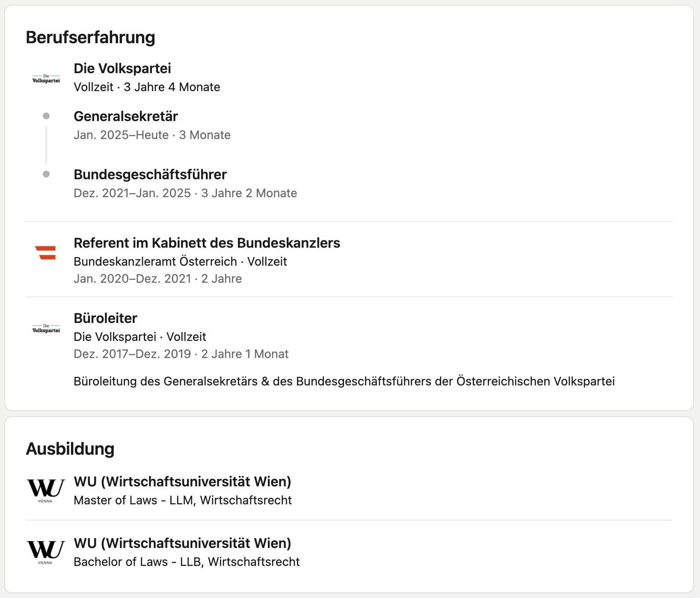Open WU Vienna logo beside Master of Laws
This screenshot has height=598, width=700.
(46, 491)
